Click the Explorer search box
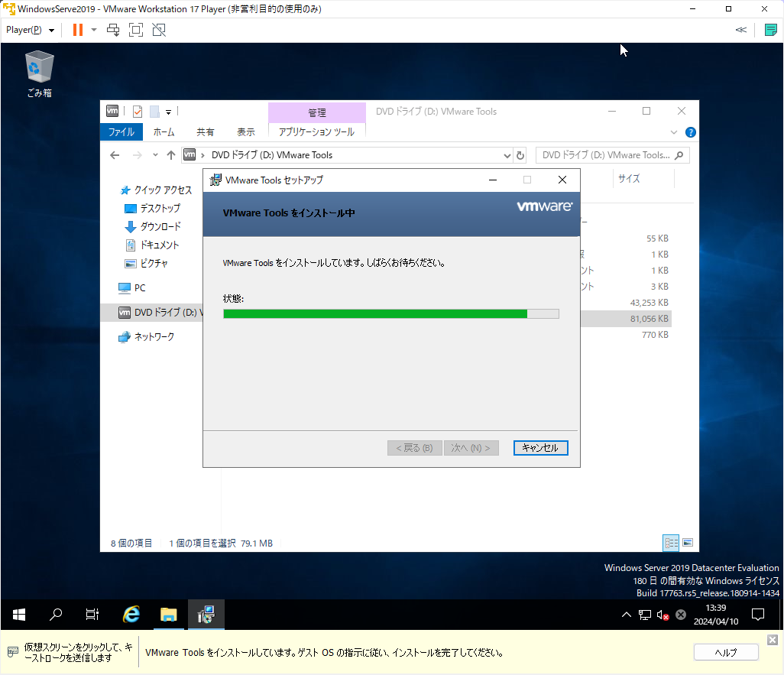Screen dimensions: 784x675 pyautogui.click(x=613, y=155)
